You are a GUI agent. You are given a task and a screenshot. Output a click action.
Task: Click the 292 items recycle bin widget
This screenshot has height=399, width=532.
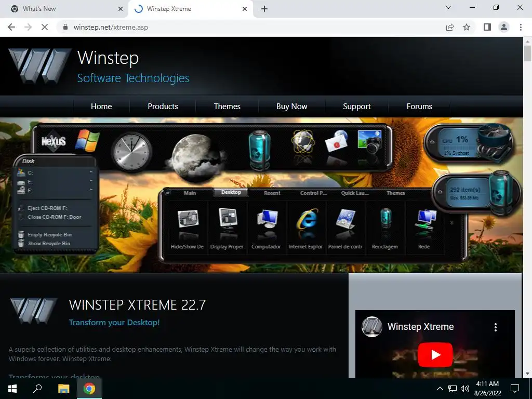[x=476, y=194]
